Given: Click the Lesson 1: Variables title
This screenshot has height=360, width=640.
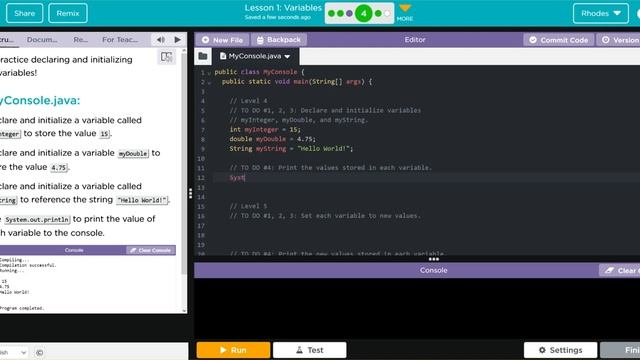Looking at the screenshot, I should point(283,8).
